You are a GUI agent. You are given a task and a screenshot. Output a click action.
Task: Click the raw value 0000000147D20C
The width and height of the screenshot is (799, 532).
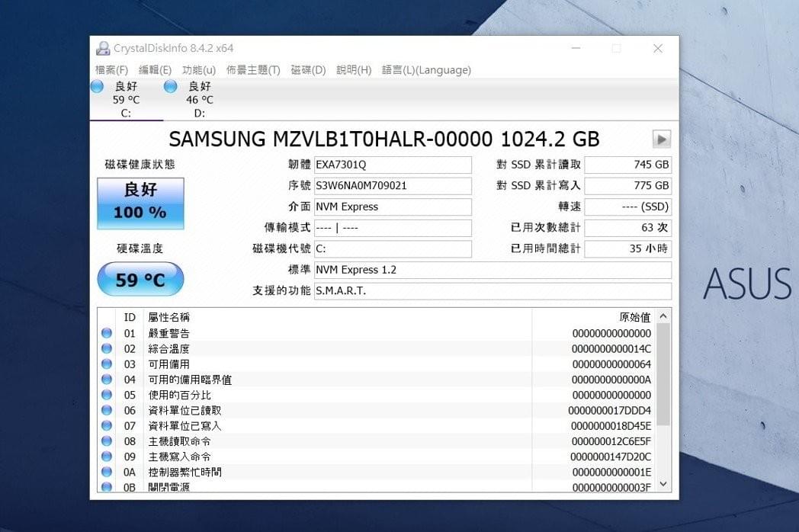[611, 457]
